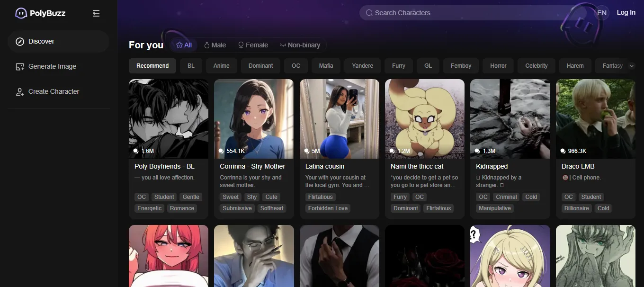Click the PolyBuzz logo icon
Screen dimensions: 644x287
tap(21, 13)
